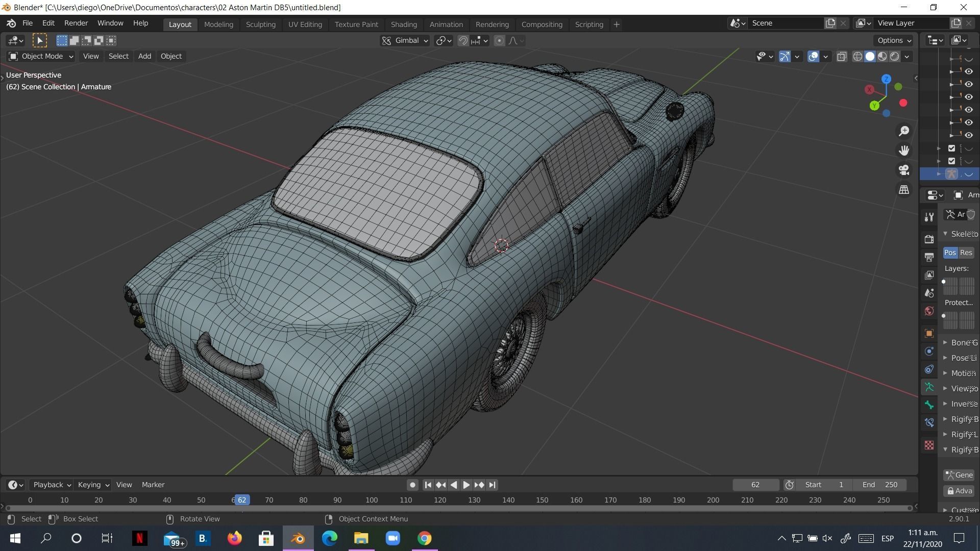This screenshot has width=980, height=551.
Task: Hide the first eye-visible object in outliner
Action: coord(968,71)
